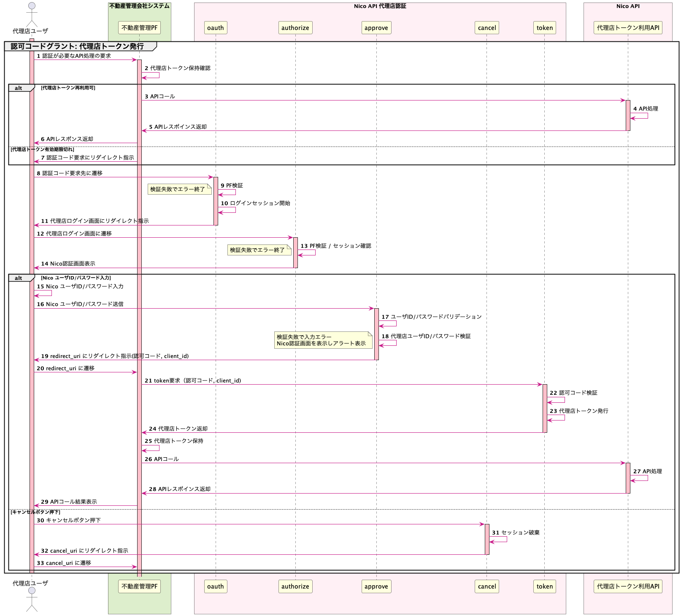This screenshot has height=616, width=681.
Task: Click message 18 代理店ユーザID/パスワード検証
Action: pyautogui.click(x=426, y=336)
